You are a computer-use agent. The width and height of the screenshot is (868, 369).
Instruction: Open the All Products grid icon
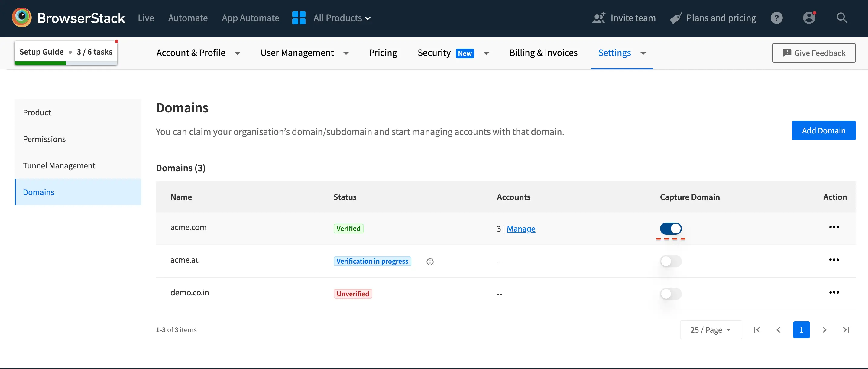point(299,18)
